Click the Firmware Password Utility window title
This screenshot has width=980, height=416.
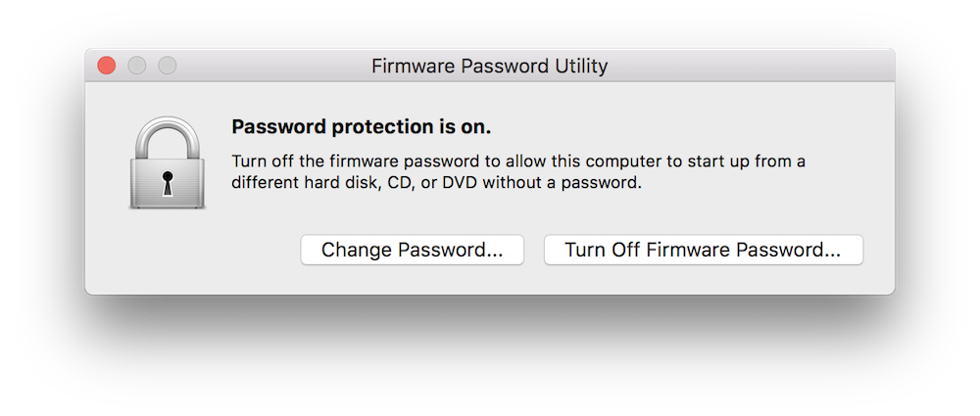[x=489, y=67]
